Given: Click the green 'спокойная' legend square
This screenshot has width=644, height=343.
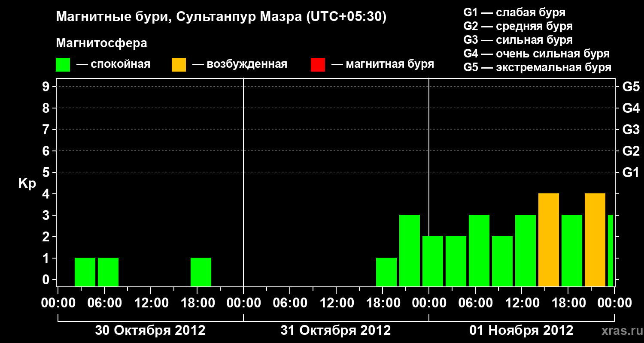Looking at the screenshot, I should click(63, 65).
